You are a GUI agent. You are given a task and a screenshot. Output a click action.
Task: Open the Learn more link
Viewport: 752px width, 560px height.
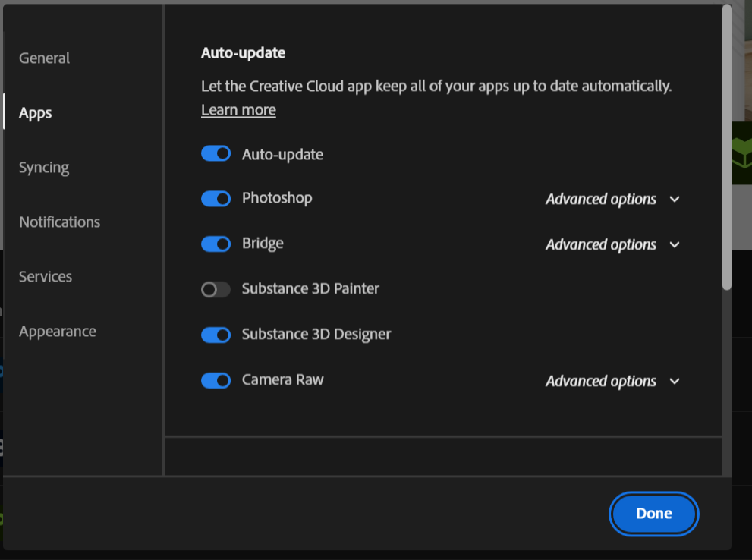[x=238, y=109]
